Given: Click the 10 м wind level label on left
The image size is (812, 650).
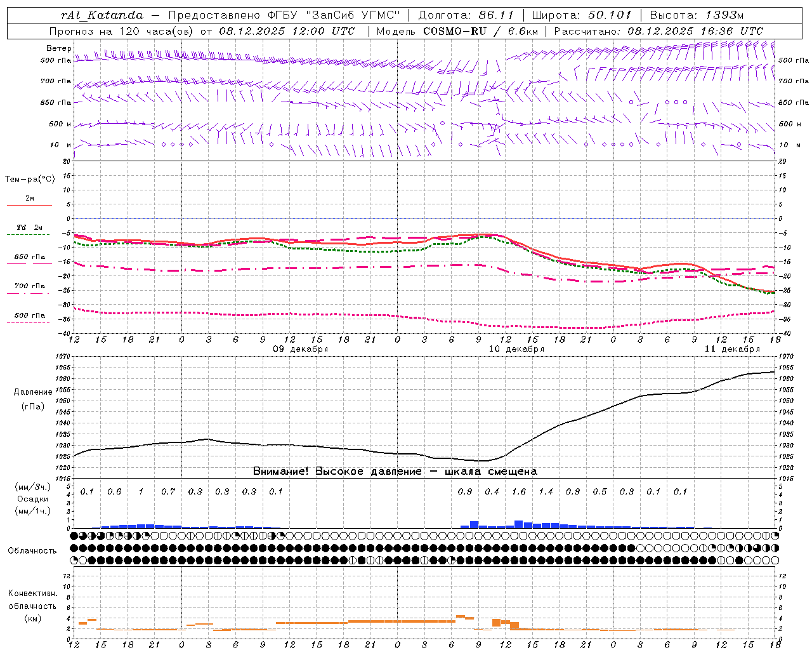Looking at the screenshot, I should [61, 145].
